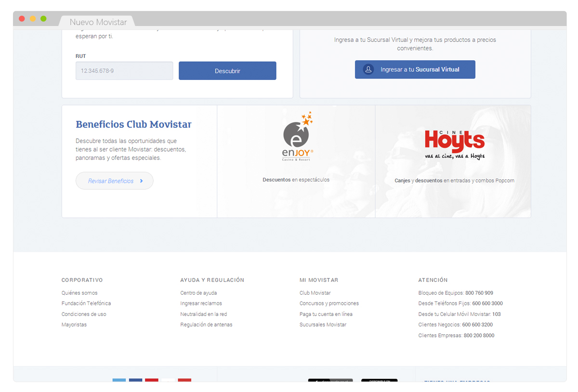Open the Neutralidad en la red link
The width and height of the screenshot is (578, 392).
[204, 314]
